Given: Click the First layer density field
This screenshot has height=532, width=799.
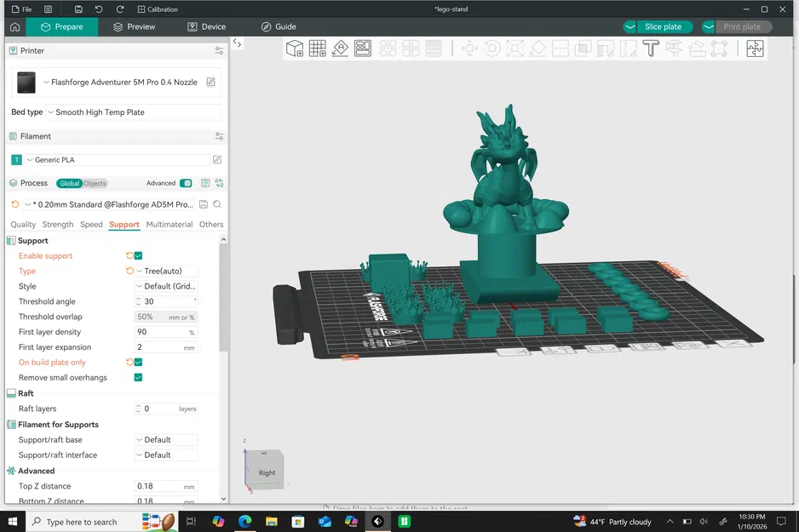Looking at the screenshot, I should 166,332.
